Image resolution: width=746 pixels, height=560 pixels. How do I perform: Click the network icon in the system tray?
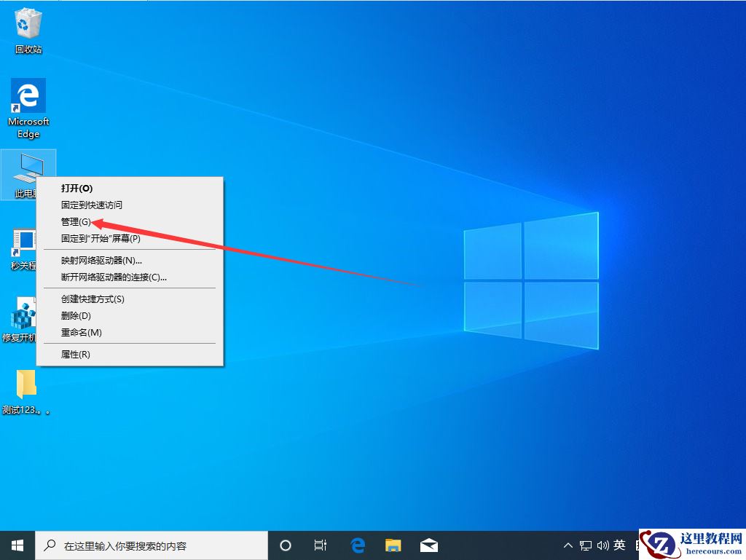click(585, 545)
